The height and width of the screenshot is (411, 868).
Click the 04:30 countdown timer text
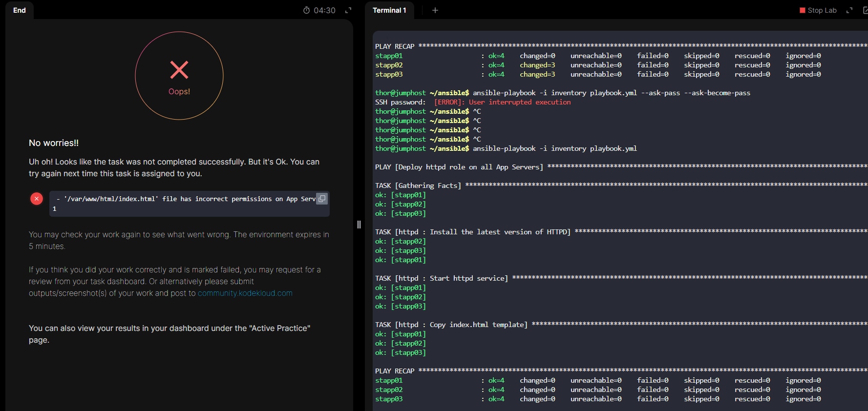click(324, 10)
